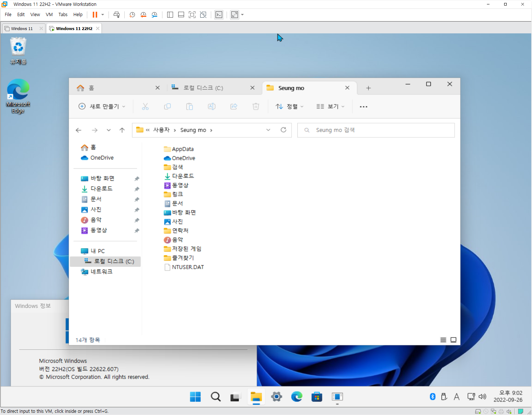The image size is (532, 415).
Task: Click the Copy icon in Explorer toolbar
Action: (168, 106)
